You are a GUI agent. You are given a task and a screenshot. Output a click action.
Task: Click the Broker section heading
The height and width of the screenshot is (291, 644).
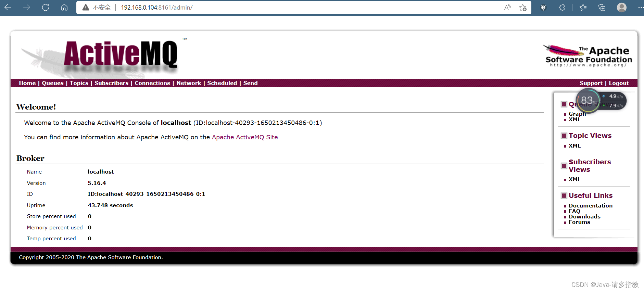(x=30, y=158)
